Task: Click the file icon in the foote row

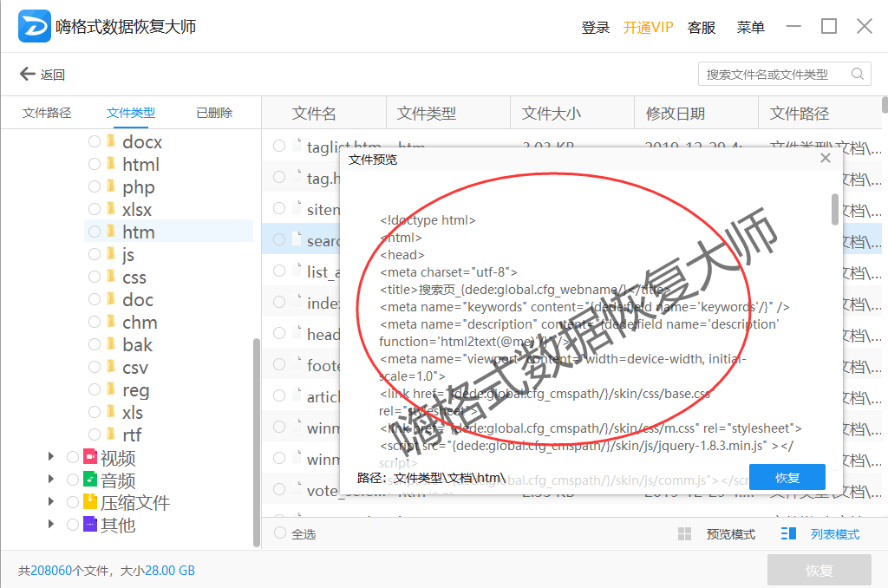Action: [297, 363]
